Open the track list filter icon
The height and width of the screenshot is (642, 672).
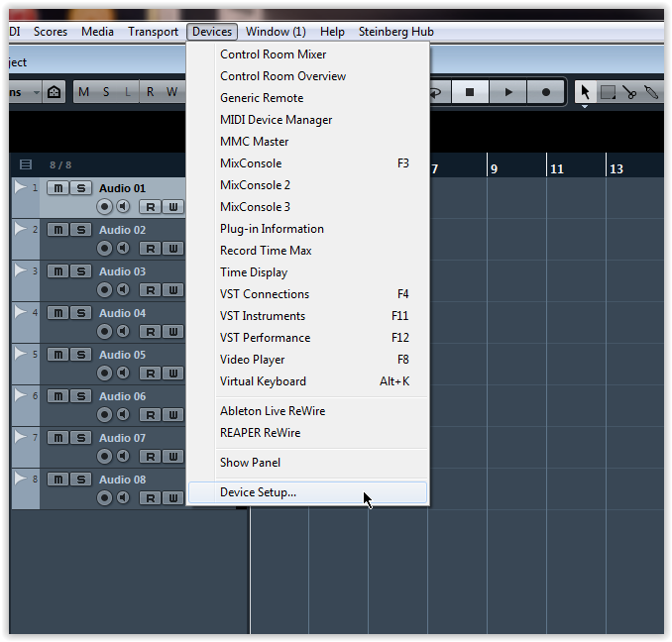point(26,164)
